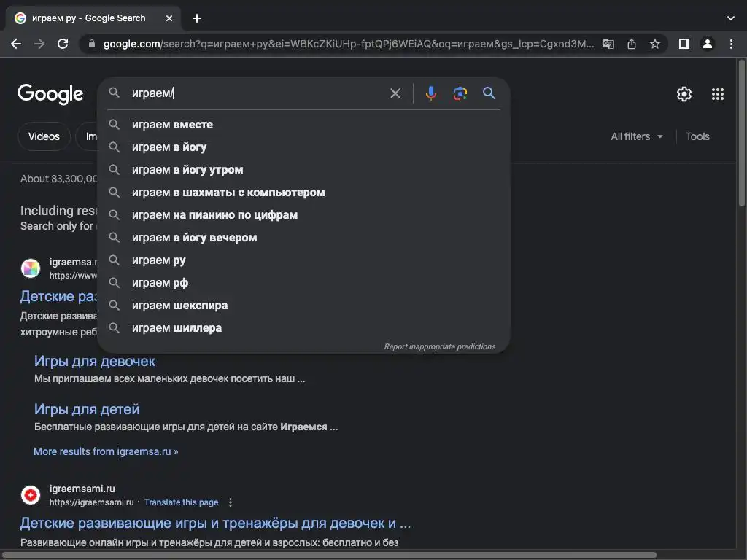
Task: Click the https://igraemsami.ru URL text
Action: (x=91, y=502)
